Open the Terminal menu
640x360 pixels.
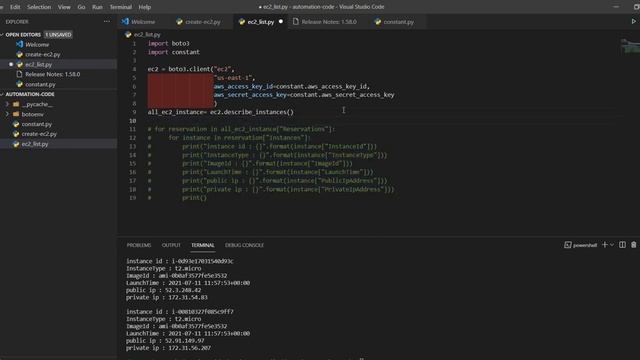121,7
